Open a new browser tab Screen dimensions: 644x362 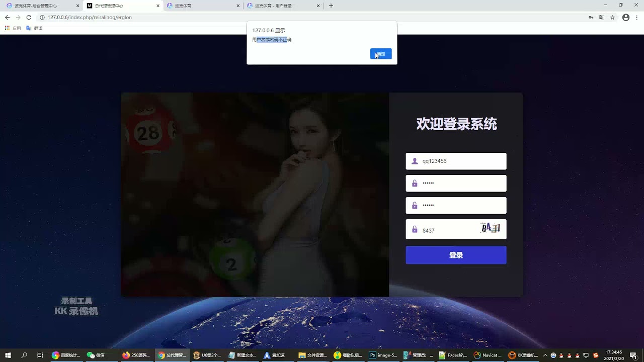click(x=331, y=6)
